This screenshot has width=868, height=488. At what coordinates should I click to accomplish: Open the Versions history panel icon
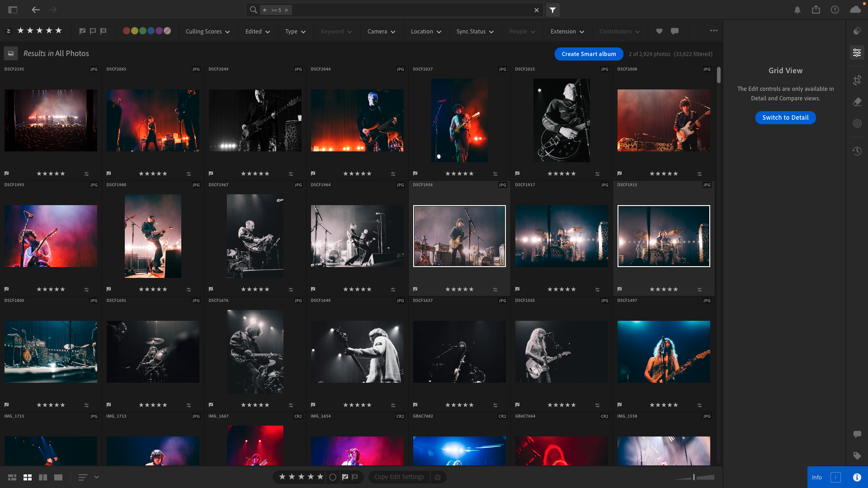pyautogui.click(x=857, y=151)
